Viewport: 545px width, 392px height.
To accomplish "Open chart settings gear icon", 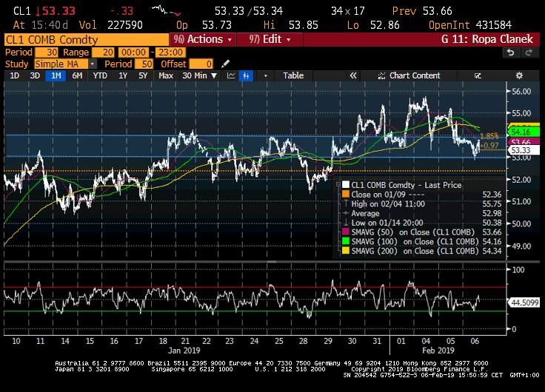I will click(521, 75).
